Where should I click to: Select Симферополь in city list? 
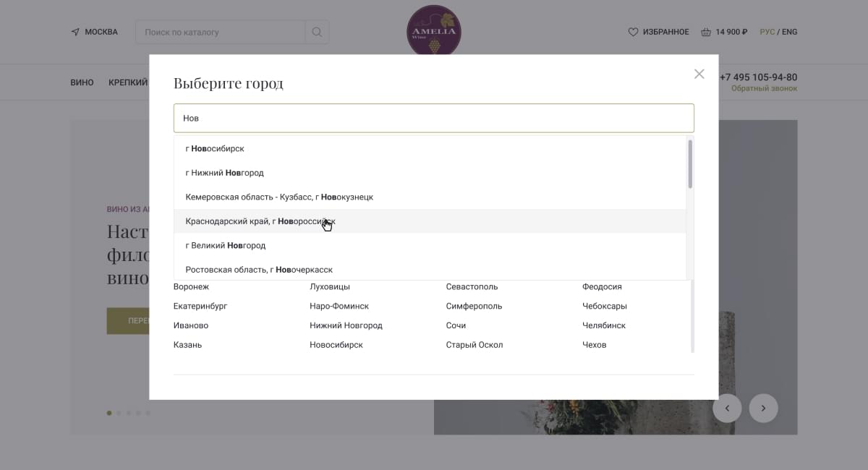pyautogui.click(x=474, y=306)
